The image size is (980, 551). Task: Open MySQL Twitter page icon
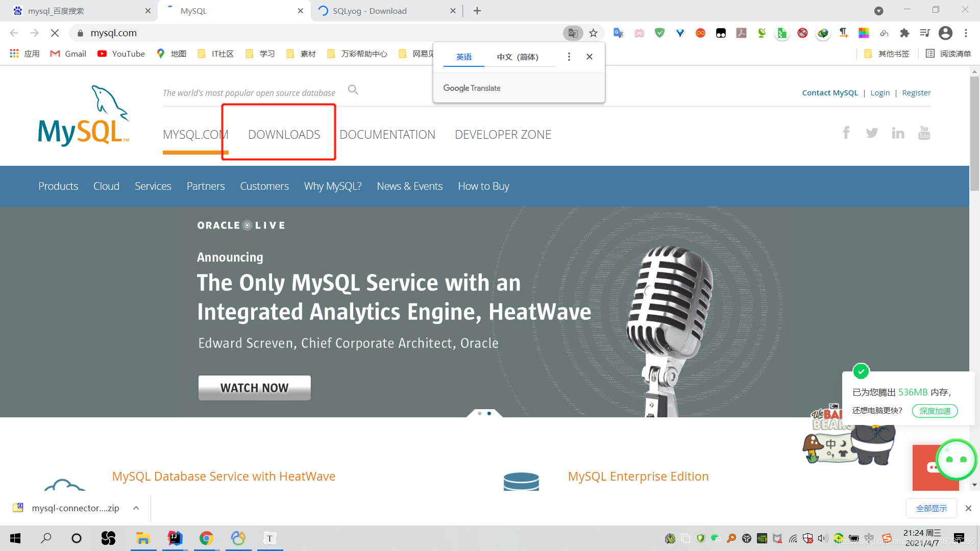[872, 133]
